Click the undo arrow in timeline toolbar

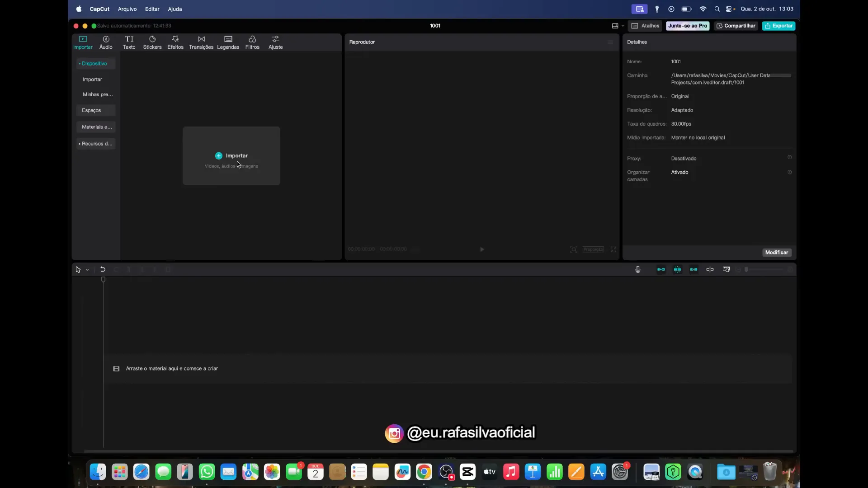[x=103, y=269]
